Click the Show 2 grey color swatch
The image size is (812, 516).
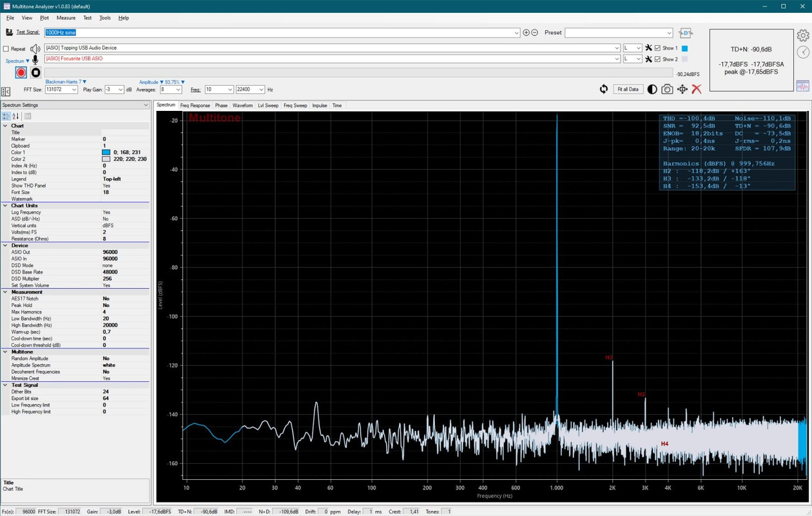pos(684,59)
